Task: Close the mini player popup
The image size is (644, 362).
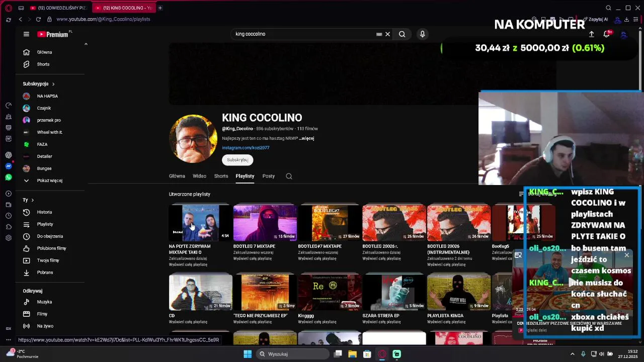Action: tap(627, 255)
